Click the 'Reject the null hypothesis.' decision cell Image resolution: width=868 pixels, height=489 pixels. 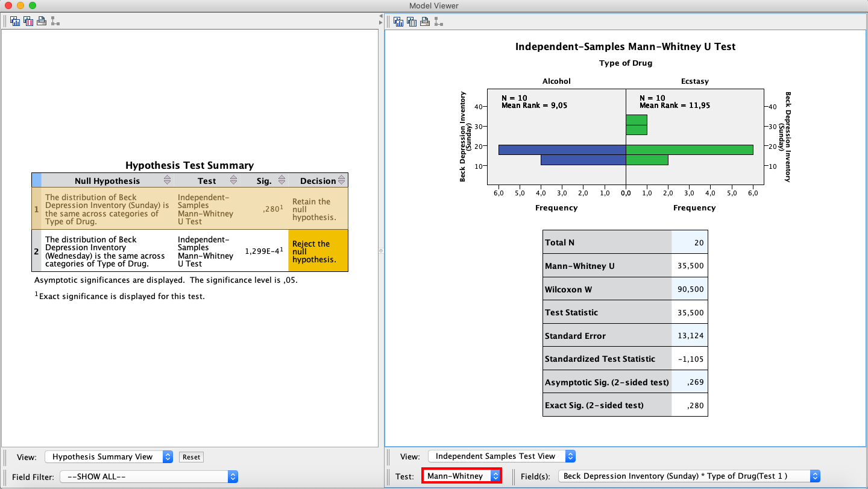point(318,251)
